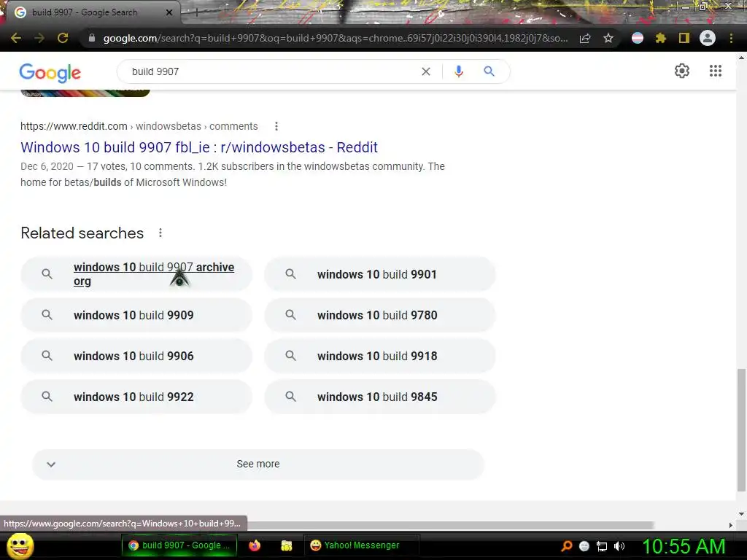Search related 'windows 10 build 9906'
The height and width of the screenshot is (560, 747).
click(x=136, y=356)
